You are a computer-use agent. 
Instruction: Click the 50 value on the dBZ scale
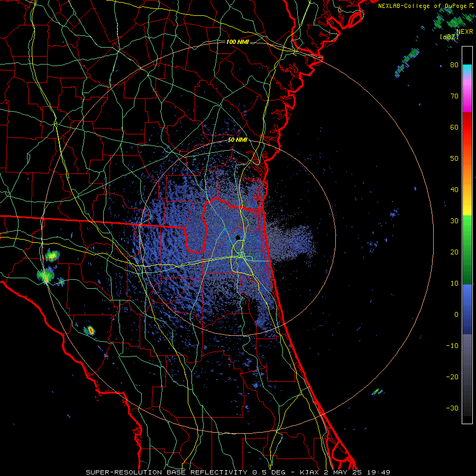click(454, 159)
